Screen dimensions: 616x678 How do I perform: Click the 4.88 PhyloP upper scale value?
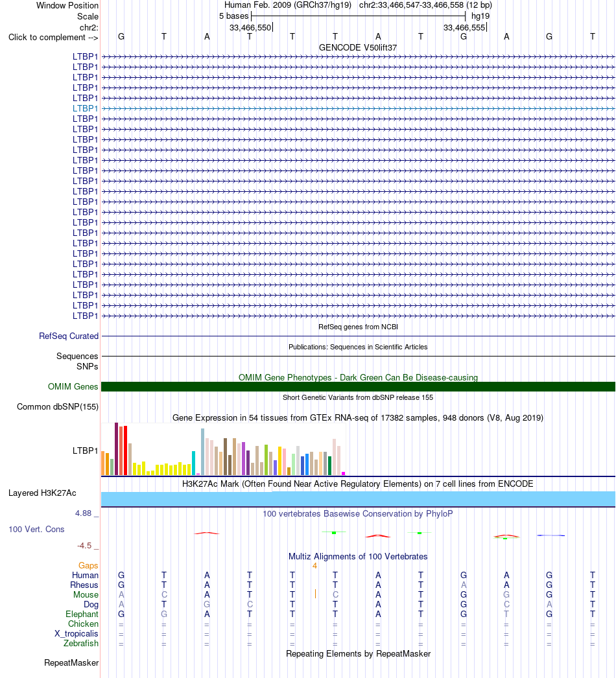(x=84, y=513)
